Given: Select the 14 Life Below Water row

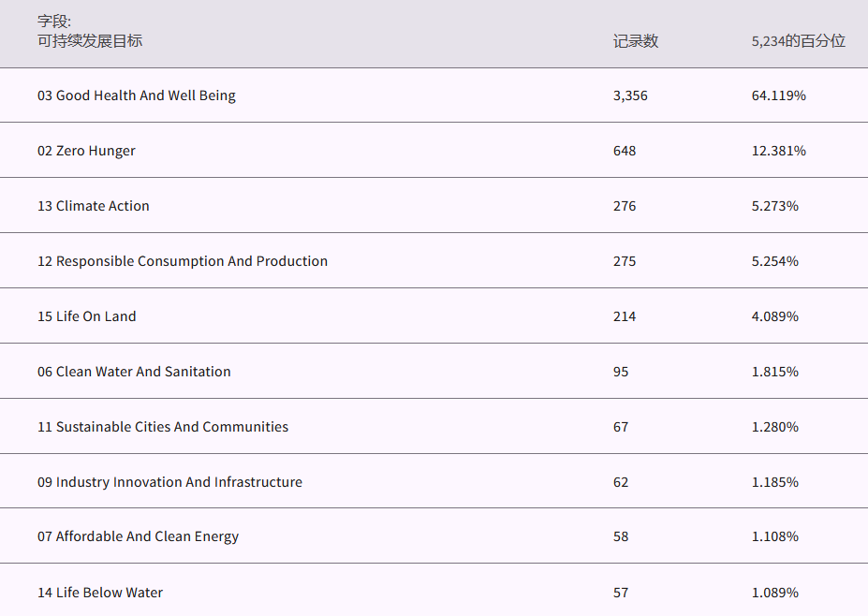Looking at the screenshot, I should click(100, 593).
